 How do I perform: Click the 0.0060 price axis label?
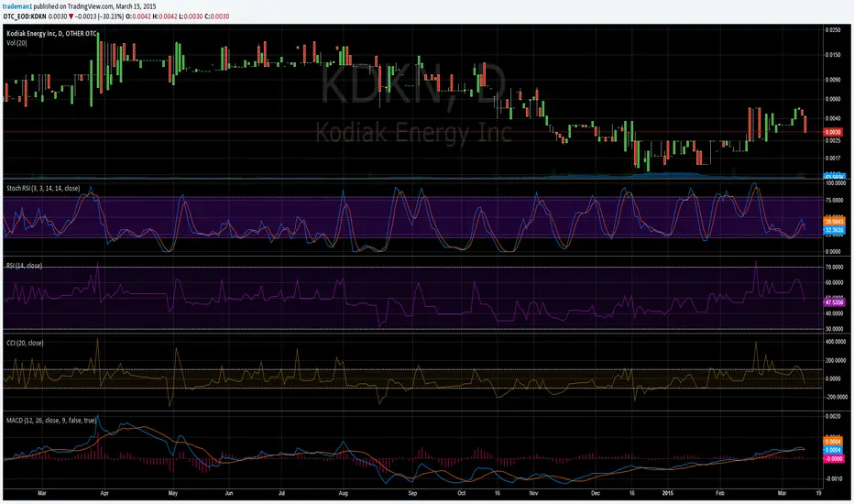tap(833, 99)
